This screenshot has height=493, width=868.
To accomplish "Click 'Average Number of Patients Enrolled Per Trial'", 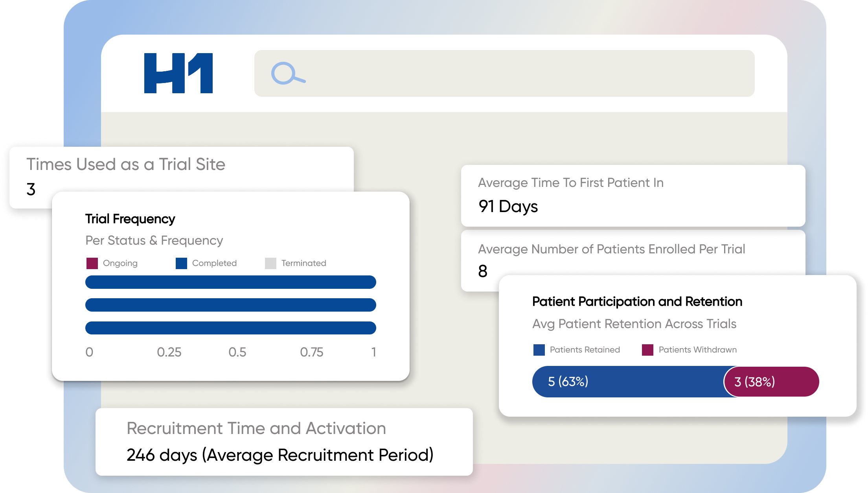I will pyautogui.click(x=612, y=249).
